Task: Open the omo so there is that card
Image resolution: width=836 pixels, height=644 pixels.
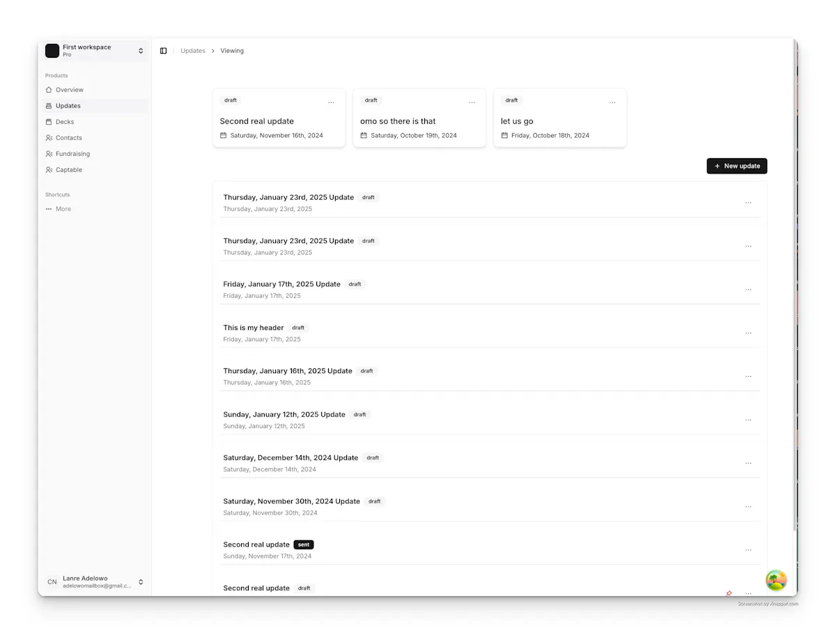Action: [419, 118]
